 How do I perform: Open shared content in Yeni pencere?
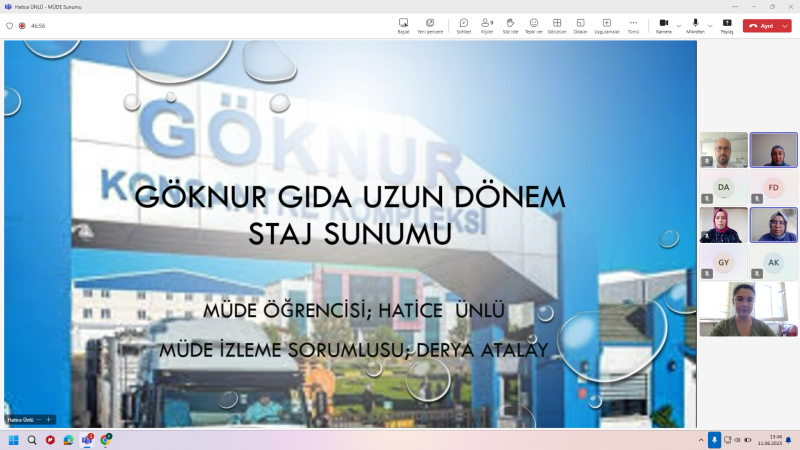[x=430, y=26]
